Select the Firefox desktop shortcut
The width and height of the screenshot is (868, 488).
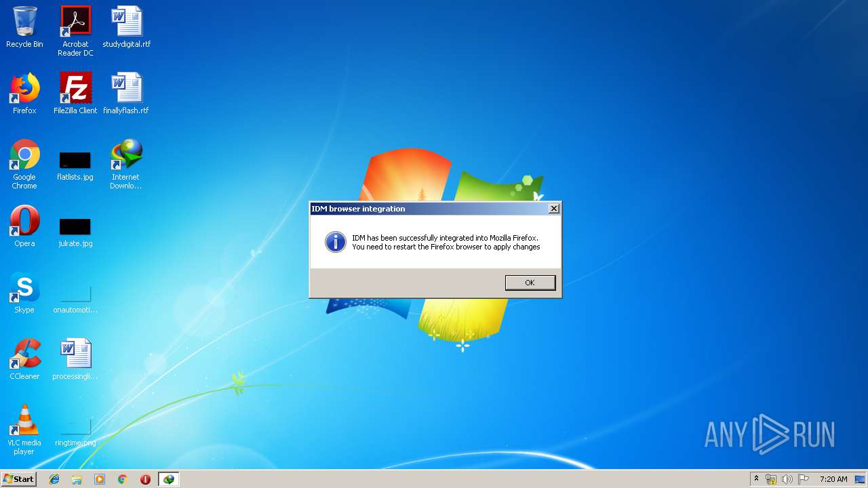[x=24, y=94]
